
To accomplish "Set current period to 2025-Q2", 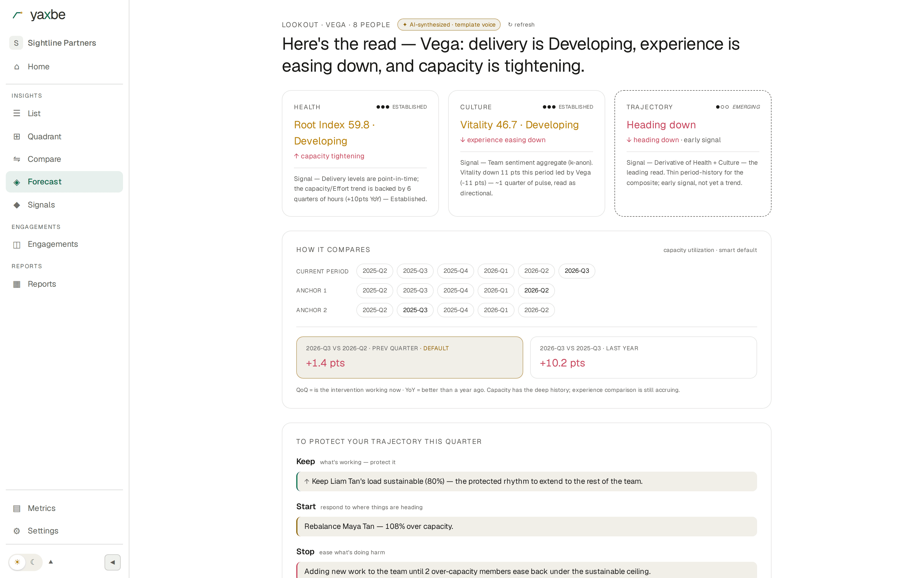I will click(x=375, y=271).
